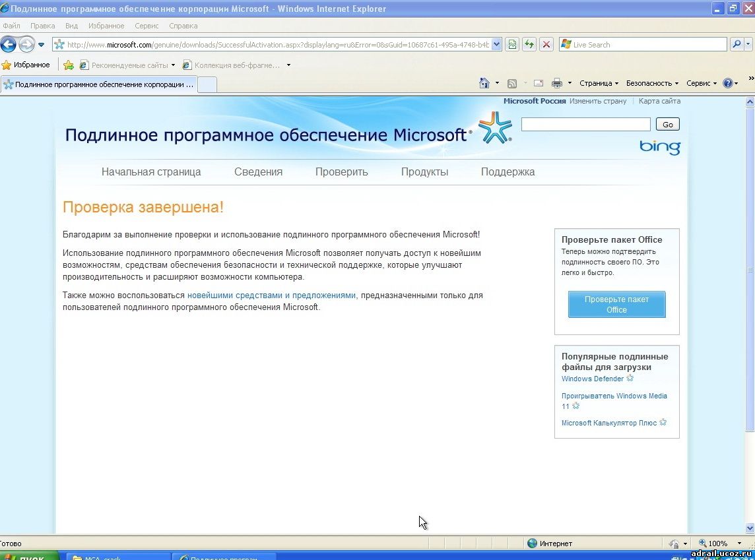Open the Продукты navigation item

click(424, 171)
